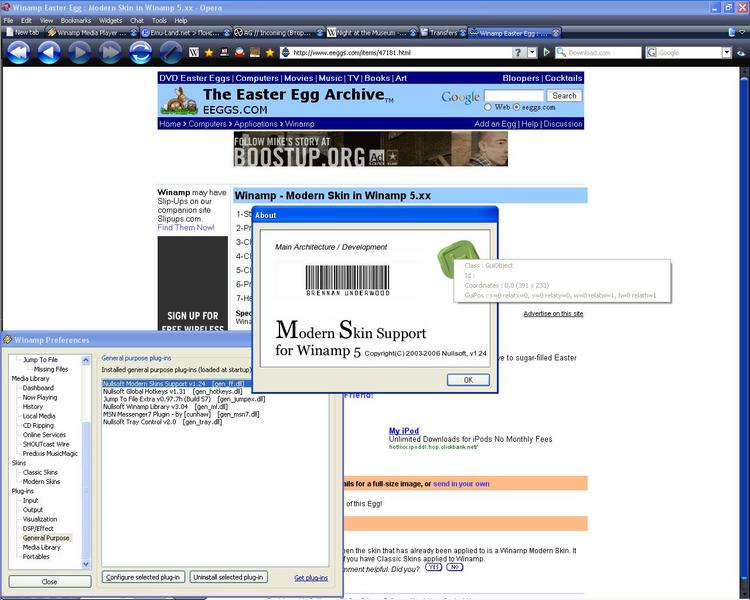Click the Opera Back navigation button
The height and width of the screenshot is (600, 750).
pyautogui.click(x=48, y=52)
